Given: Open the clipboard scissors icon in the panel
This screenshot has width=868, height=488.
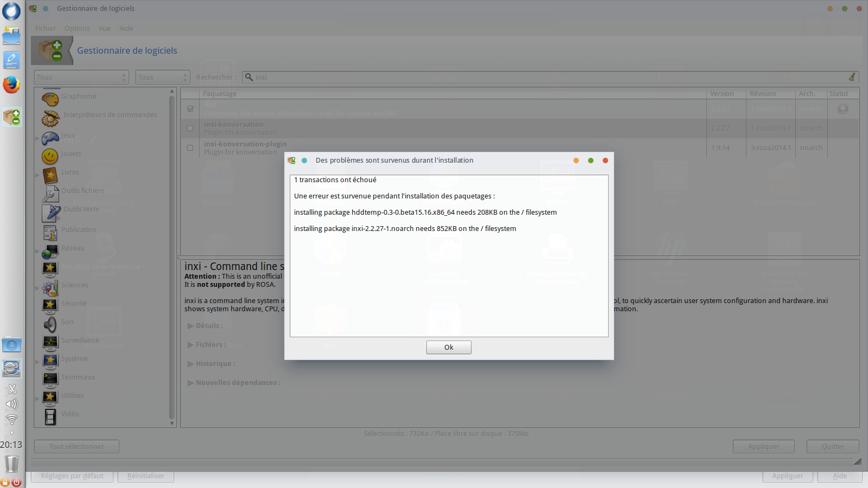Looking at the screenshot, I should tap(11, 389).
